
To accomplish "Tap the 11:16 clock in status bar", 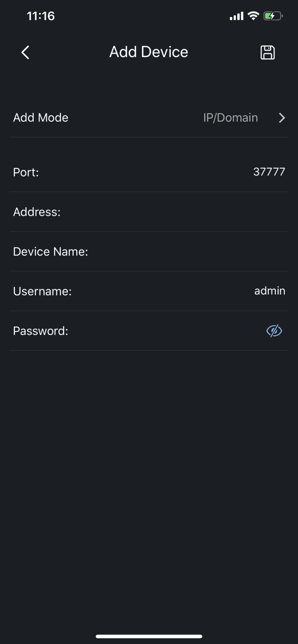I will click(x=40, y=16).
